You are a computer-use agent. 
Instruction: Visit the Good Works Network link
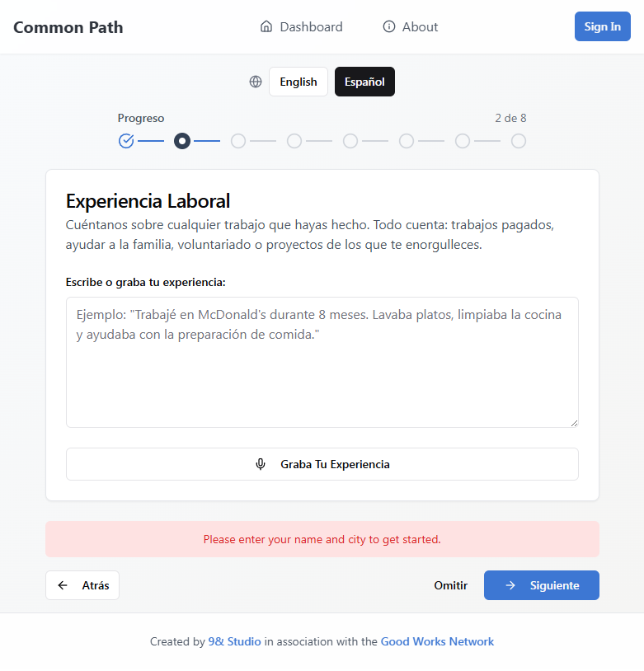[x=437, y=641]
